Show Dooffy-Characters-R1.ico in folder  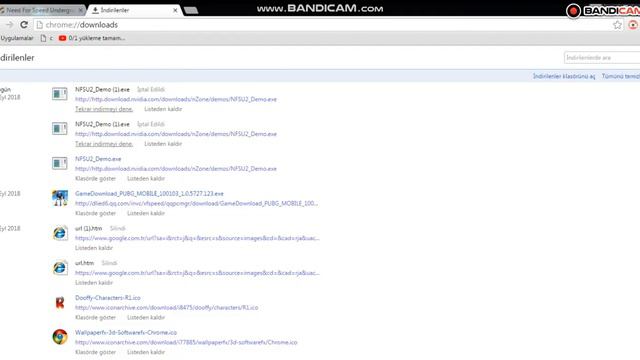(x=95, y=317)
